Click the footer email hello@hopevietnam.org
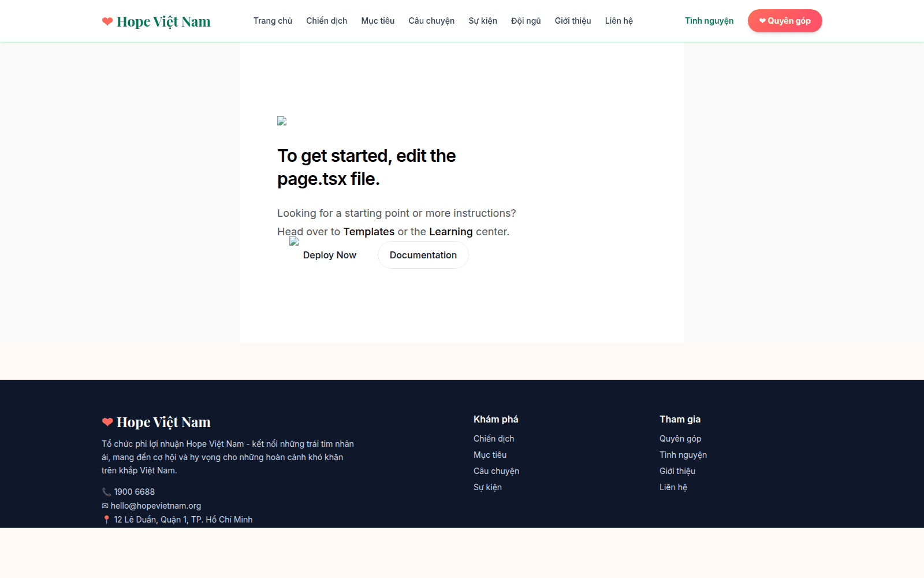This screenshot has width=924, height=578. point(155,506)
